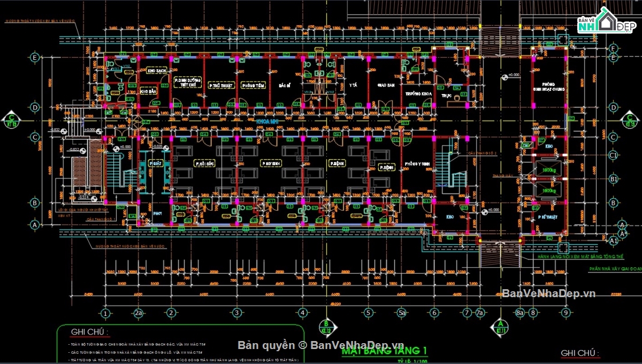Screen dimensions: 642x364
Task: Click the P.SƠ SINH room label
Action: [x=270, y=163]
